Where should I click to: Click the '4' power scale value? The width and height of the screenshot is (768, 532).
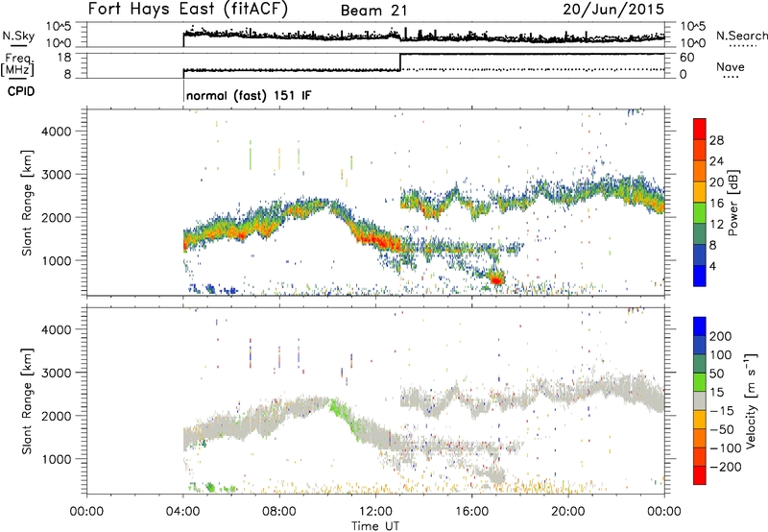tap(712, 266)
